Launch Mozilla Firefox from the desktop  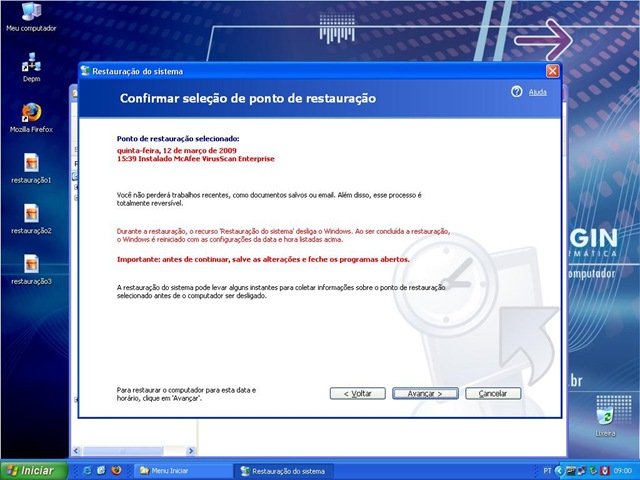coord(31,118)
